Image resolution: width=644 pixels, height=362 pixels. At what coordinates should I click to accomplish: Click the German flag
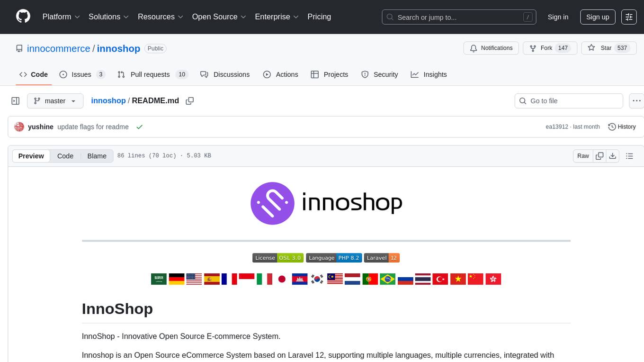click(x=177, y=279)
